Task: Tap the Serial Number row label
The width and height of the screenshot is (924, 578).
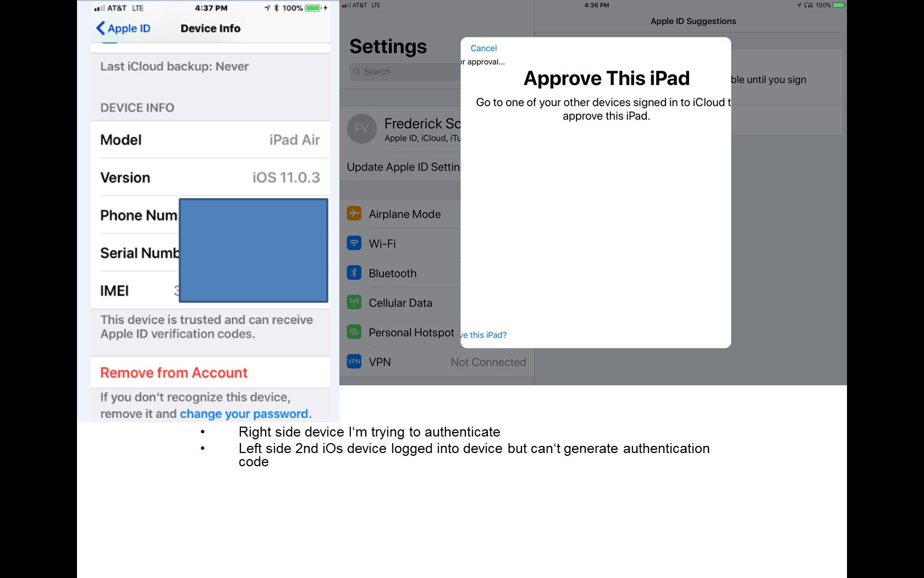Action: coord(140,253)
